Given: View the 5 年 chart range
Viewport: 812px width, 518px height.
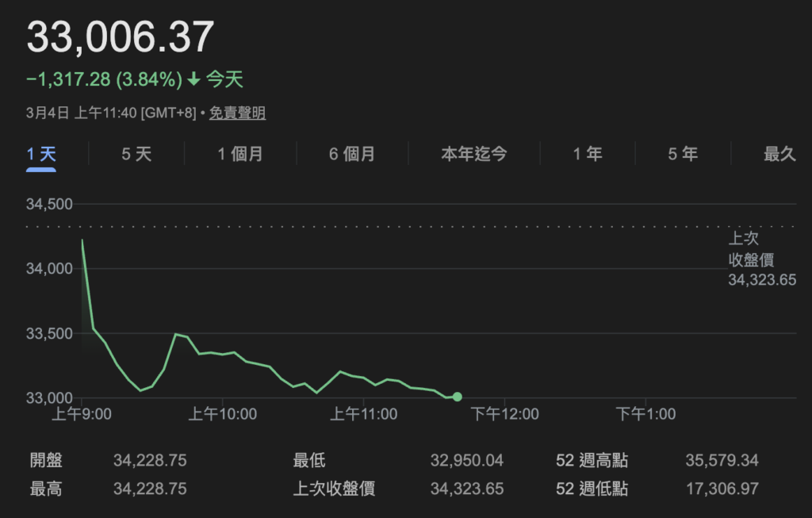Looking at the screenshot, I should pyautogui.click(x=683, y=154).
